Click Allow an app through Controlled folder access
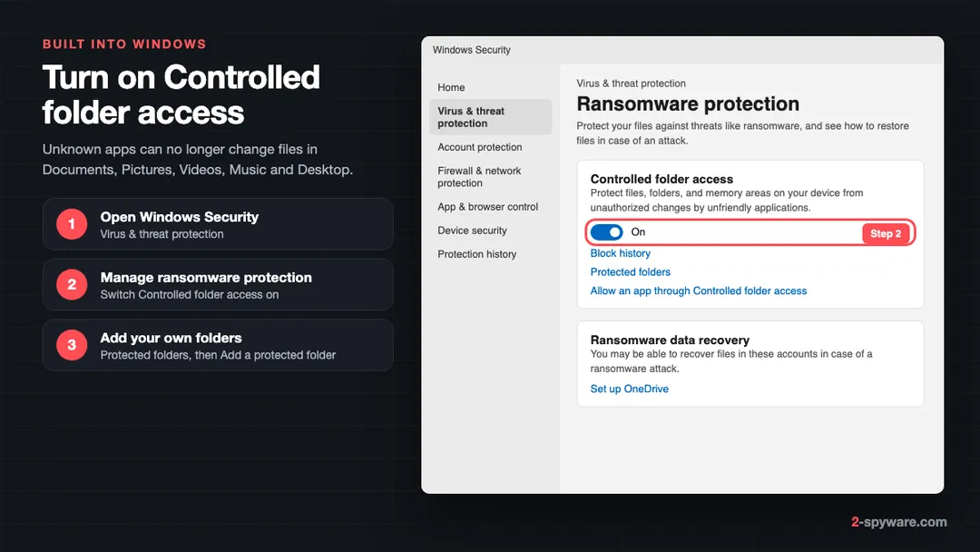Image resolution: width=980 pixels, height=552 pixels. tap(698, 291)
